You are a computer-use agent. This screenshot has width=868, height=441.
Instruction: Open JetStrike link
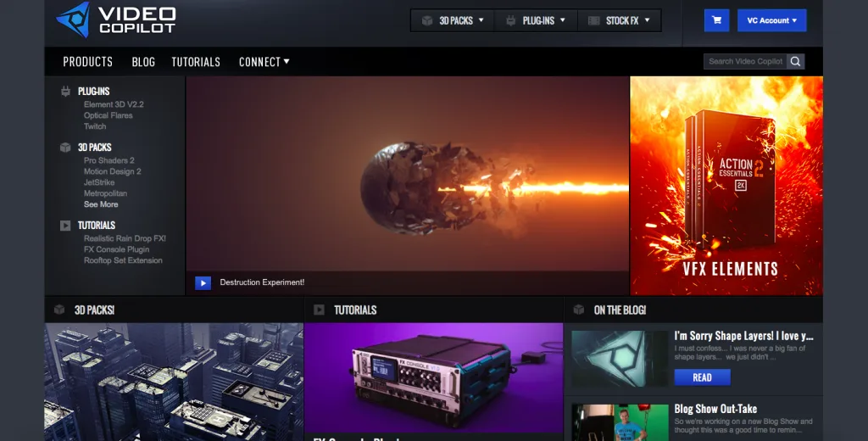click(99, 182)
